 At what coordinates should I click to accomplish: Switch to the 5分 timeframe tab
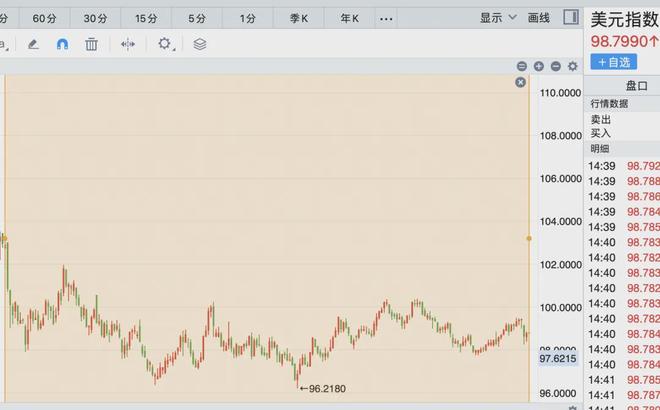tap(197, 18)
